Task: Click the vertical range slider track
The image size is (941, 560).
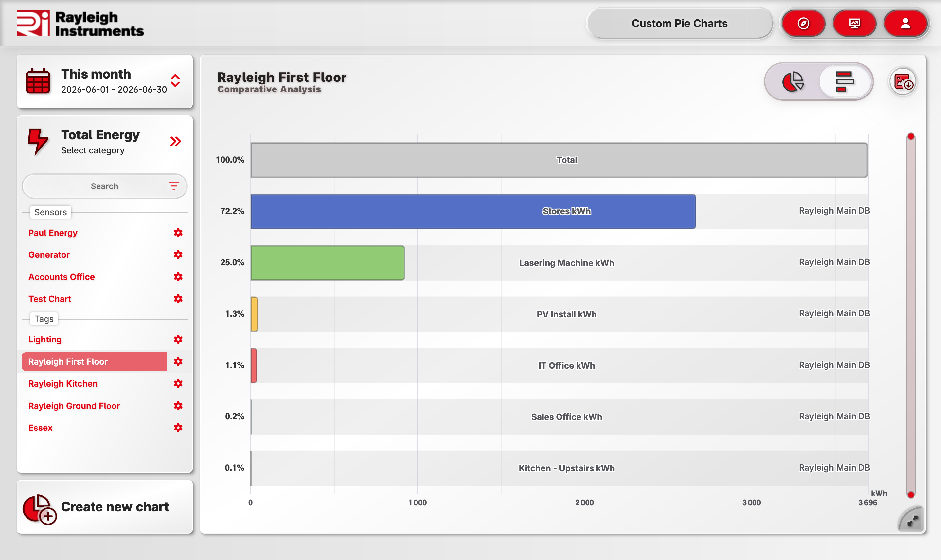Action: point(911,315)
